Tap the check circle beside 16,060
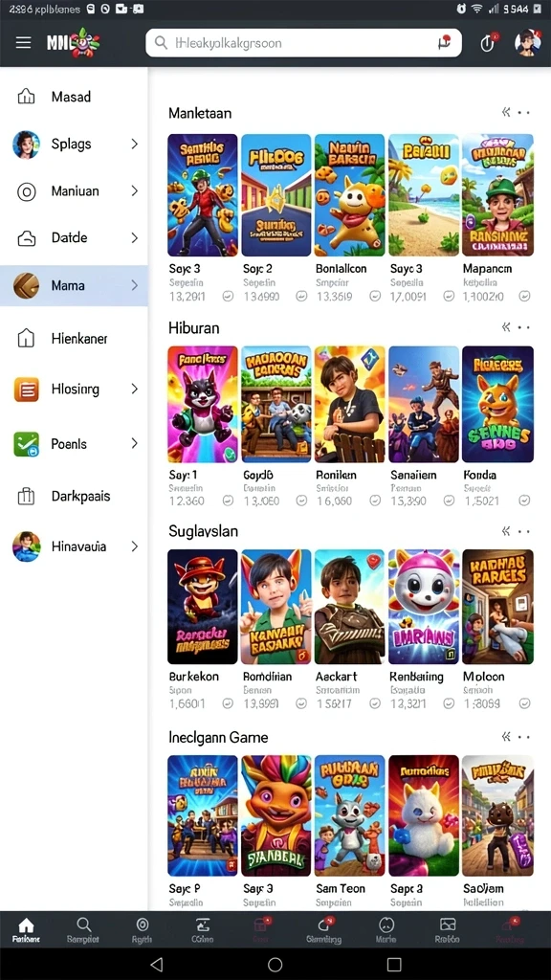This screenshot has height=980, width=551. (x=375, y=501)
